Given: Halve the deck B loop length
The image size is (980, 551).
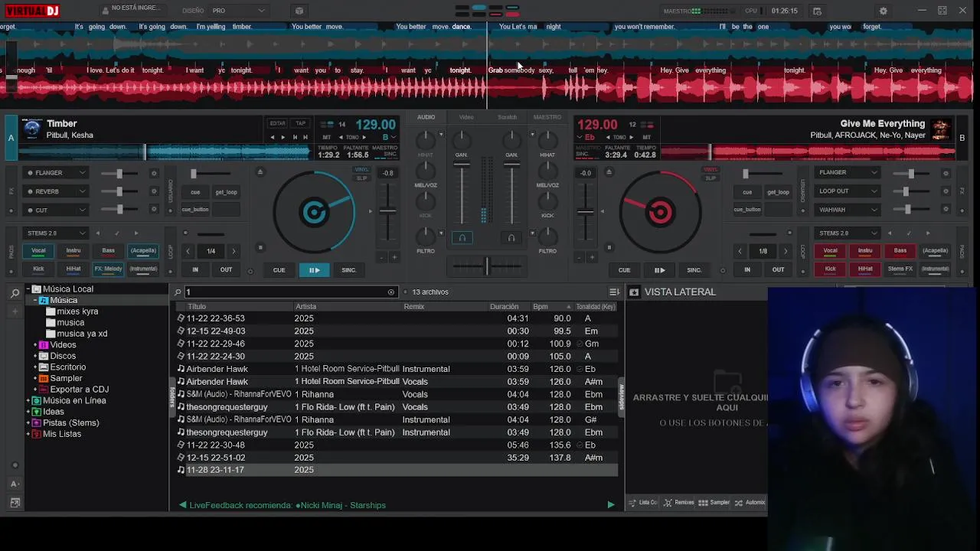Looking at the screenshot, I should point(740,251).
